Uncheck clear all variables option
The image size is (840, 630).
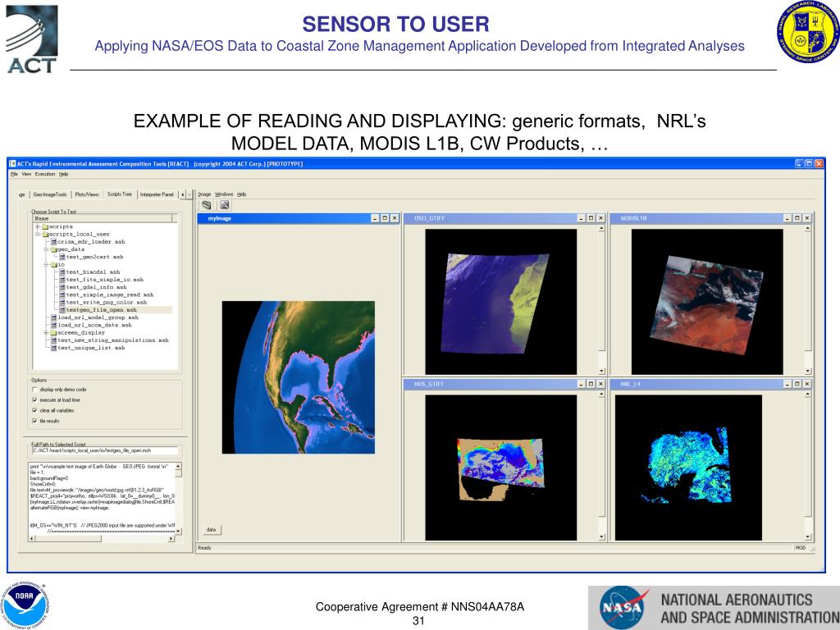pos(34,410)
